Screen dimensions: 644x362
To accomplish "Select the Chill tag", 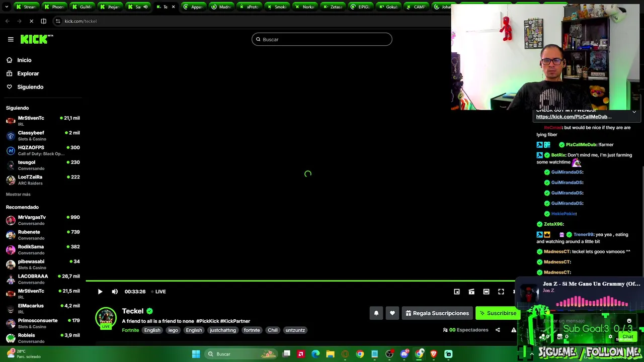I will point(273,330).
